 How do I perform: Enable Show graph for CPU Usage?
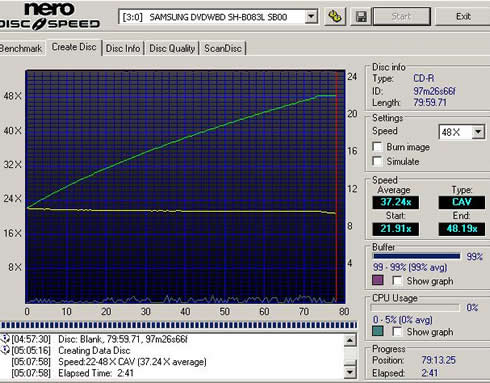click(x=397, y=332)
